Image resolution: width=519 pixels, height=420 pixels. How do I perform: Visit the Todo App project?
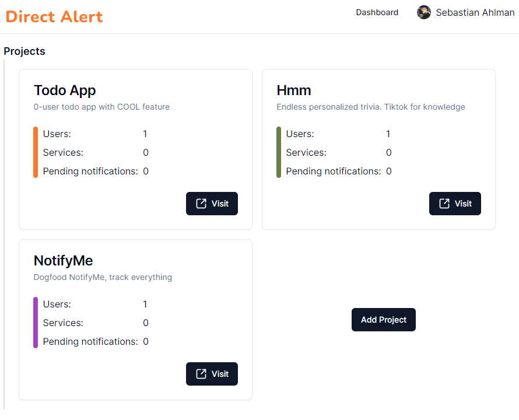(212, 204)
